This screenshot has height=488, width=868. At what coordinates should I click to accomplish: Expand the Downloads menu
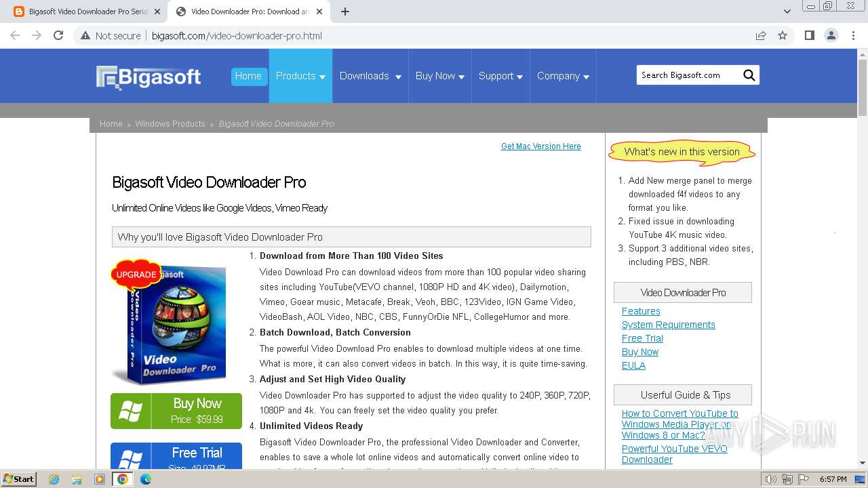click(x=370, y=76)
